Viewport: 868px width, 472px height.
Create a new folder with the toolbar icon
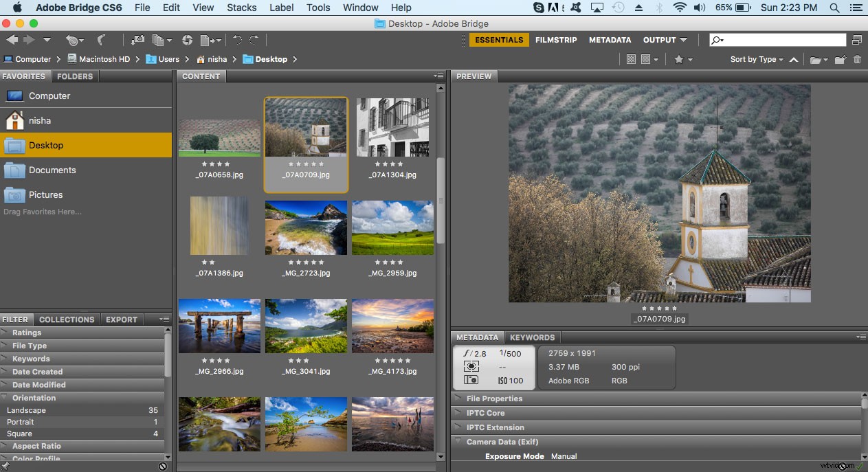coord(838,59)
